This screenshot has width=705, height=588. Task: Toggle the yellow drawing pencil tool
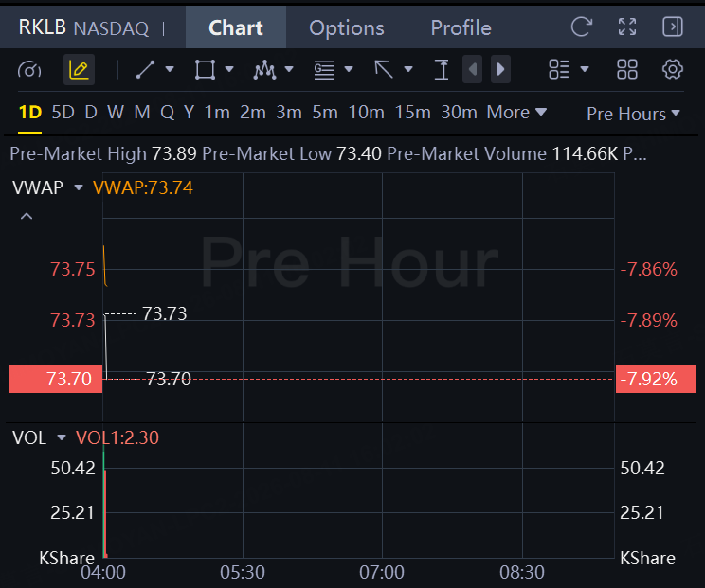point(79,70)
